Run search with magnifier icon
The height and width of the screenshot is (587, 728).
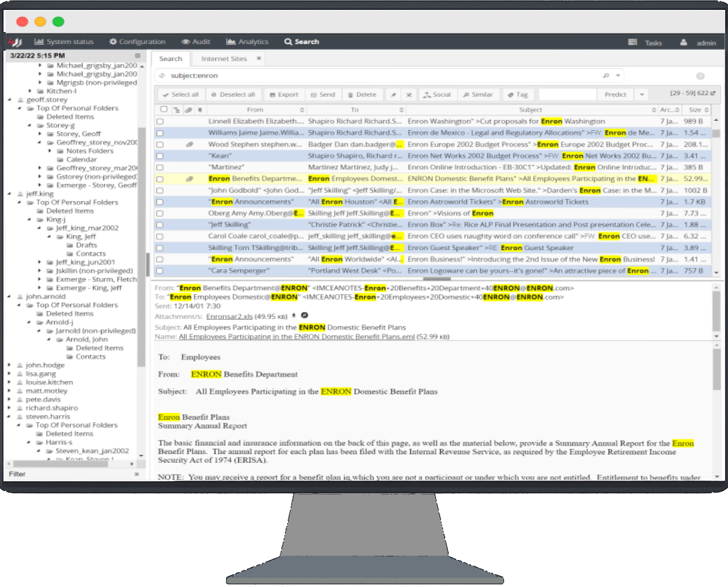606,75
